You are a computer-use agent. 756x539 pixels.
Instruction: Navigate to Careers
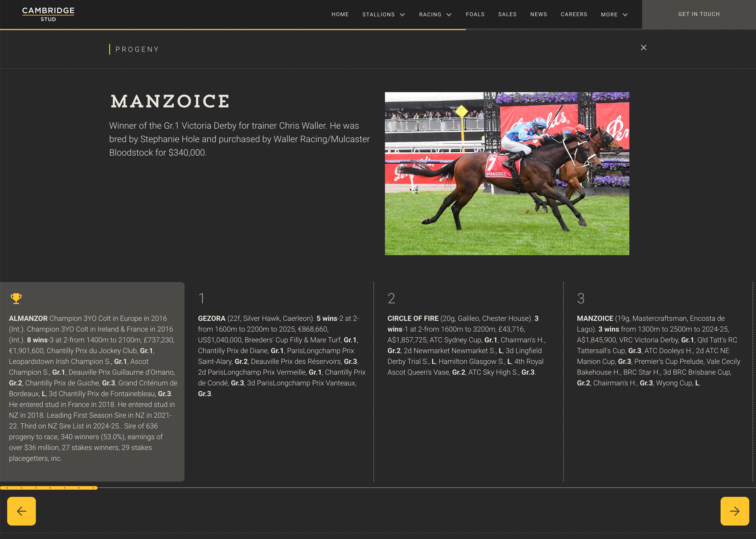[574, 14]
